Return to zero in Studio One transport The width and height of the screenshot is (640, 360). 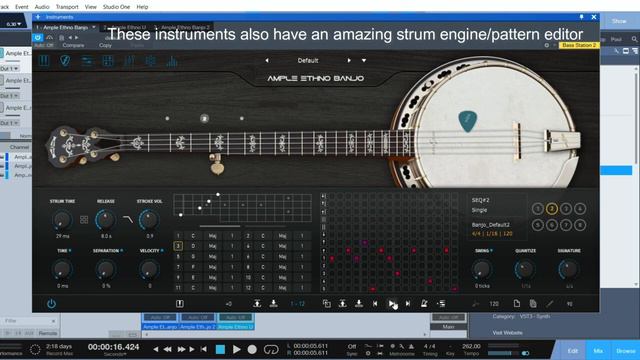(204, 349)
